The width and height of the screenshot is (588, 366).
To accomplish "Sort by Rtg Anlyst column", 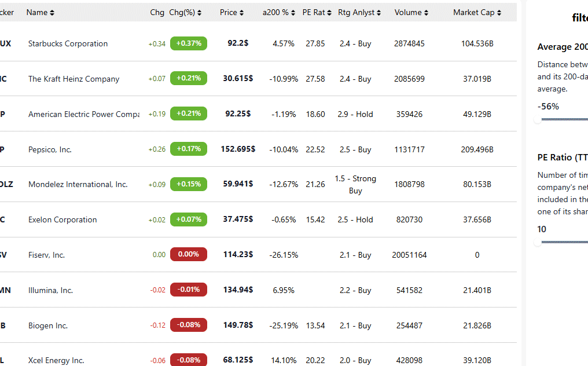I will 359,13.
